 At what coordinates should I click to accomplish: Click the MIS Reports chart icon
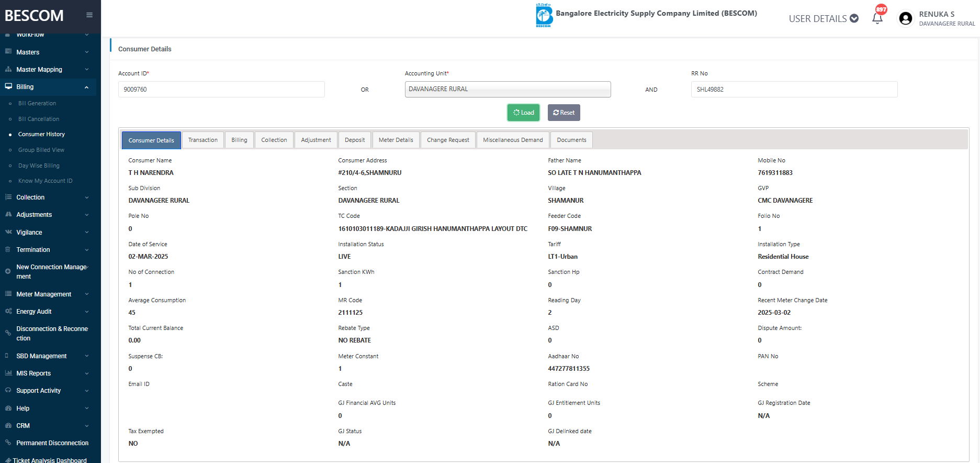click(x=8, y=373)
